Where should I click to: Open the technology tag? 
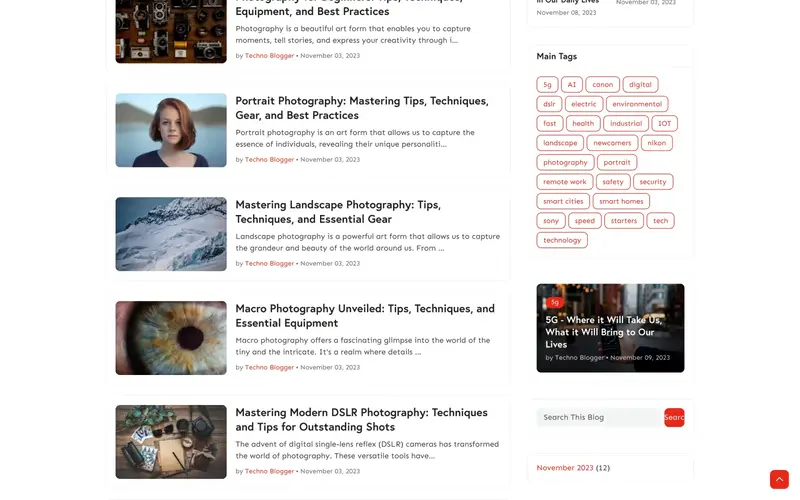(562, 240)
